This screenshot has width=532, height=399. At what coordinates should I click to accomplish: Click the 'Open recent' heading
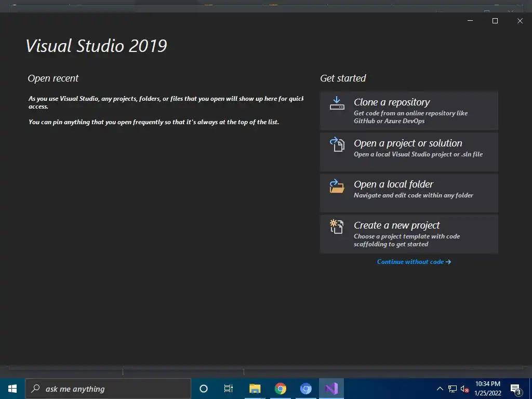point(53,78)
